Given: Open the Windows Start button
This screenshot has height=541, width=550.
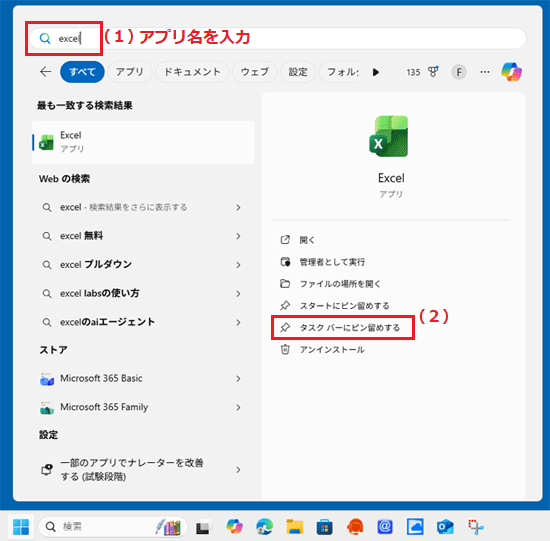Looking at the screenshot, I should click(21, 527).
